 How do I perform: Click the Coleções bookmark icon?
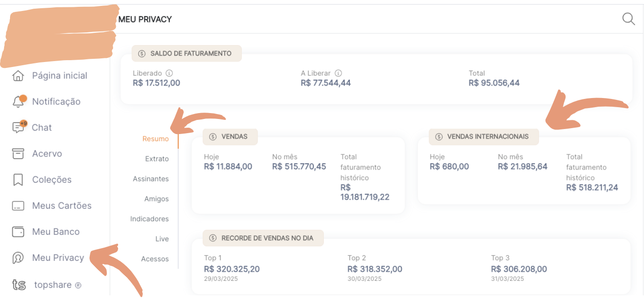coord(18,180)
